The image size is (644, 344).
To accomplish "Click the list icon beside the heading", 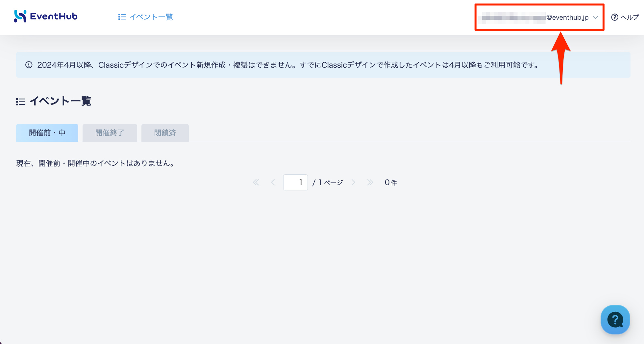I will point(20,102).
